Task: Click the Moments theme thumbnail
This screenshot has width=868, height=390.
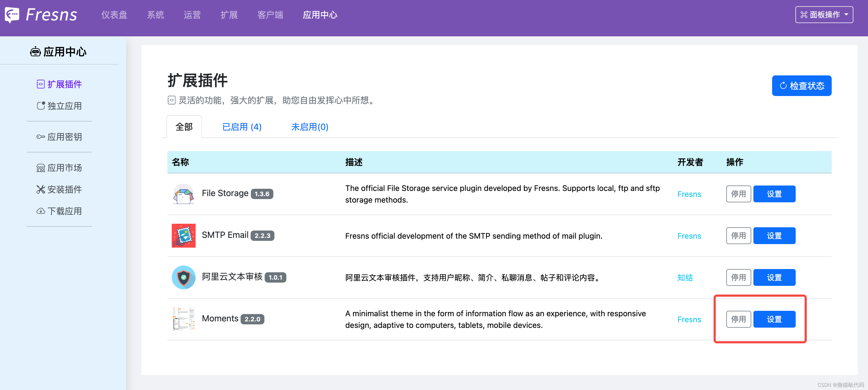Action: coord(183,319)
